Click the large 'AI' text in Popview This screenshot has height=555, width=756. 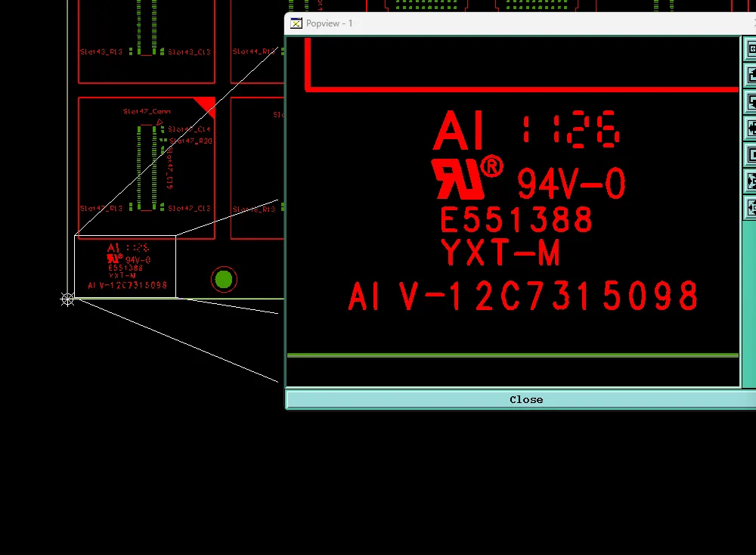458,131
